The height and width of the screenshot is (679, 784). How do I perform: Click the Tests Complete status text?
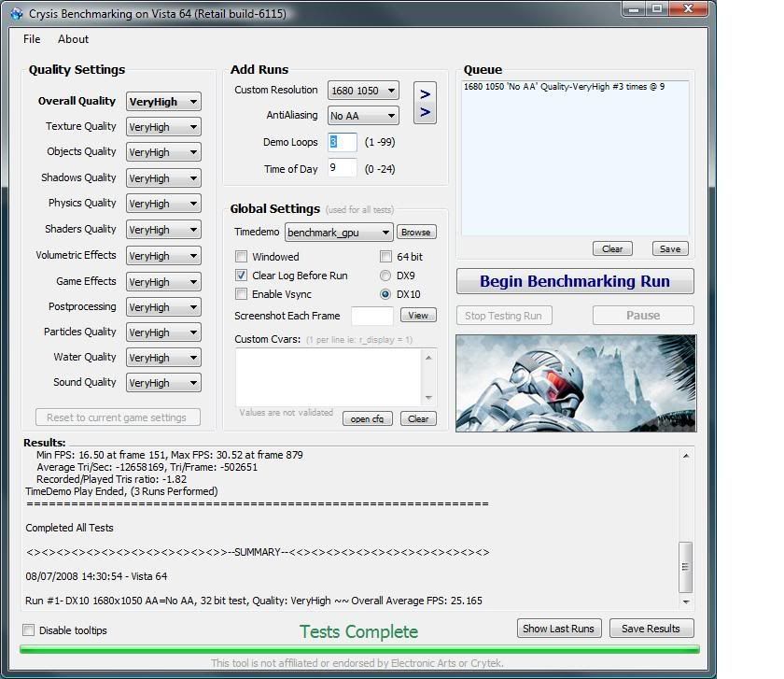click(359, 631)
